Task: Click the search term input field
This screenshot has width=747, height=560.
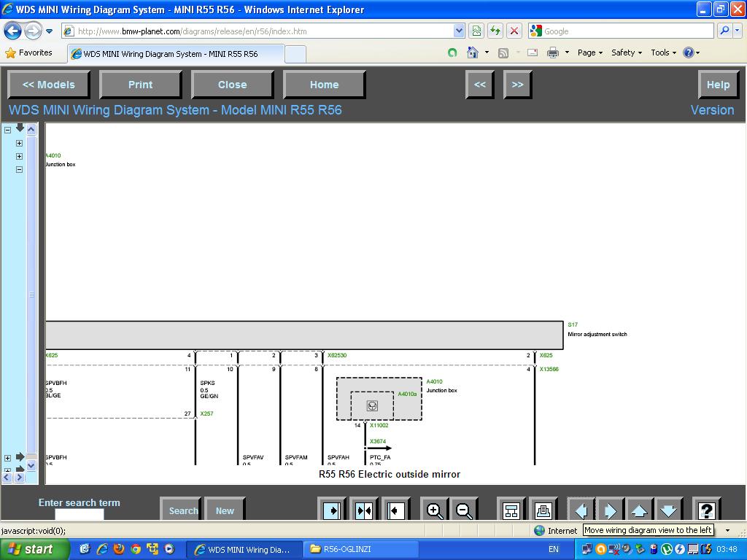Action: [80, 514]
